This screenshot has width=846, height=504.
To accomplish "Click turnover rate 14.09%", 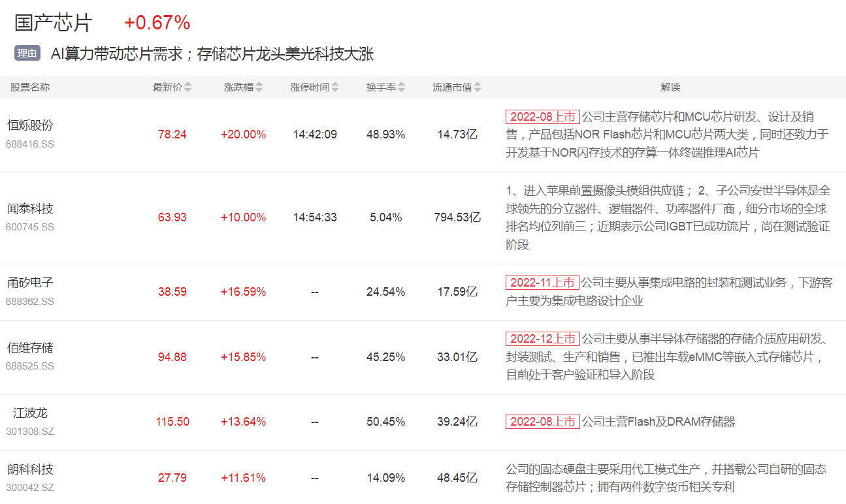I will [x=386, y=478].
